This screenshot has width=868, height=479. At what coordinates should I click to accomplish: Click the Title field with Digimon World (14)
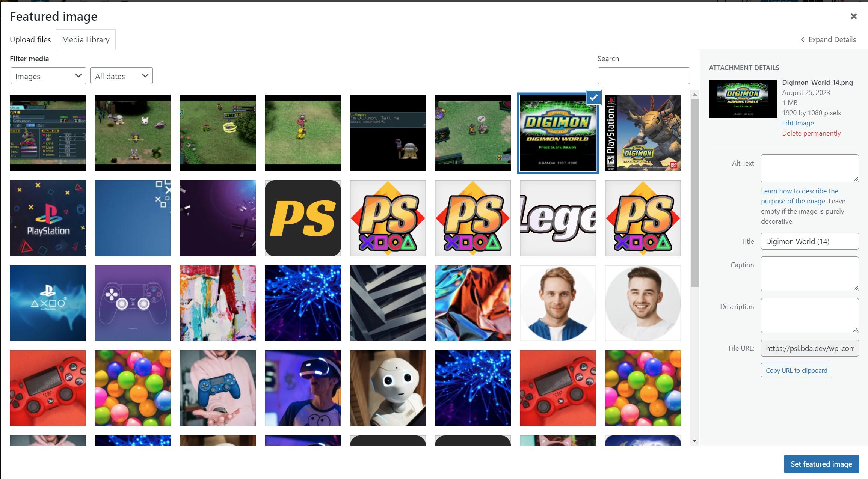point(809,241)
